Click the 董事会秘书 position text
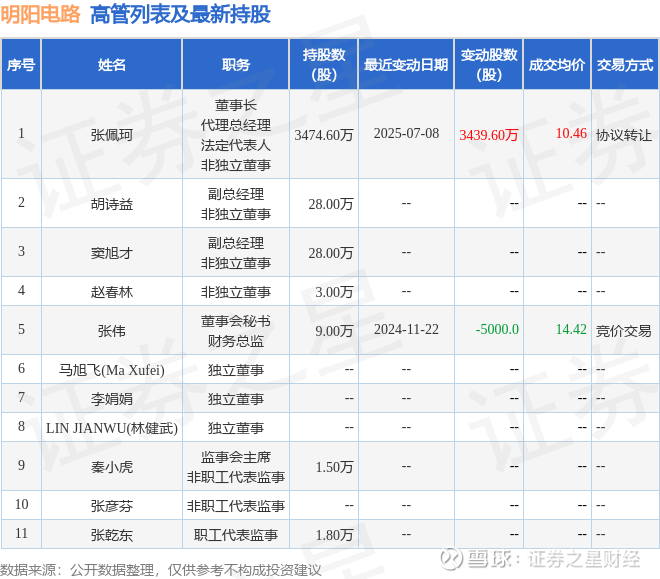This screenshot has width=660, height=579. click(236, 321)
